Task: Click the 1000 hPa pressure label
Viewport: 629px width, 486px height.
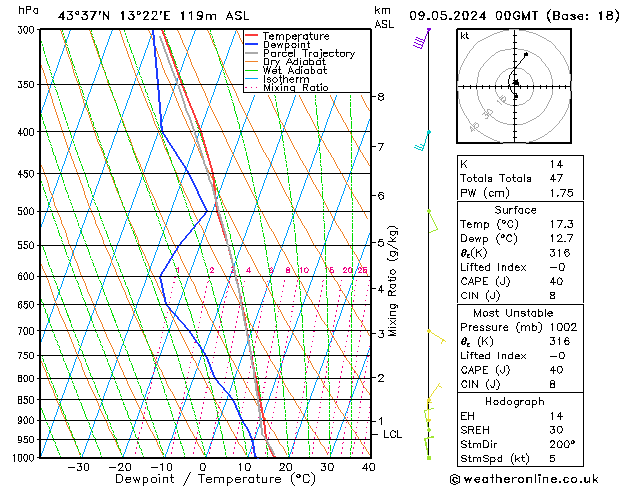Action: click(x=25, y=458)
